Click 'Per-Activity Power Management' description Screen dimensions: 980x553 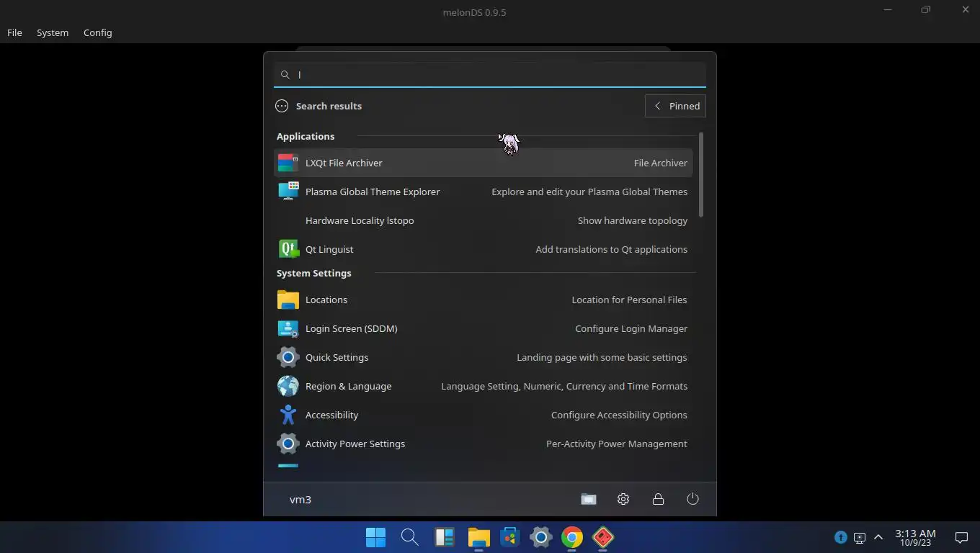click(x=617, y=444)
